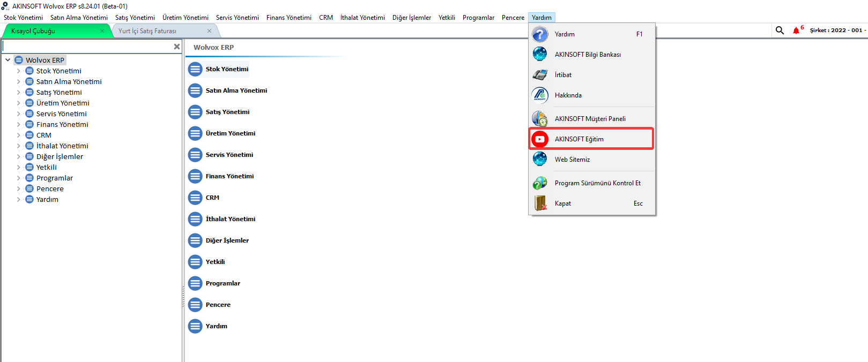The width and height of the screenshot is (868, 362).
Task: Click the İrtibat telephone icon
Action: [540, 75]
